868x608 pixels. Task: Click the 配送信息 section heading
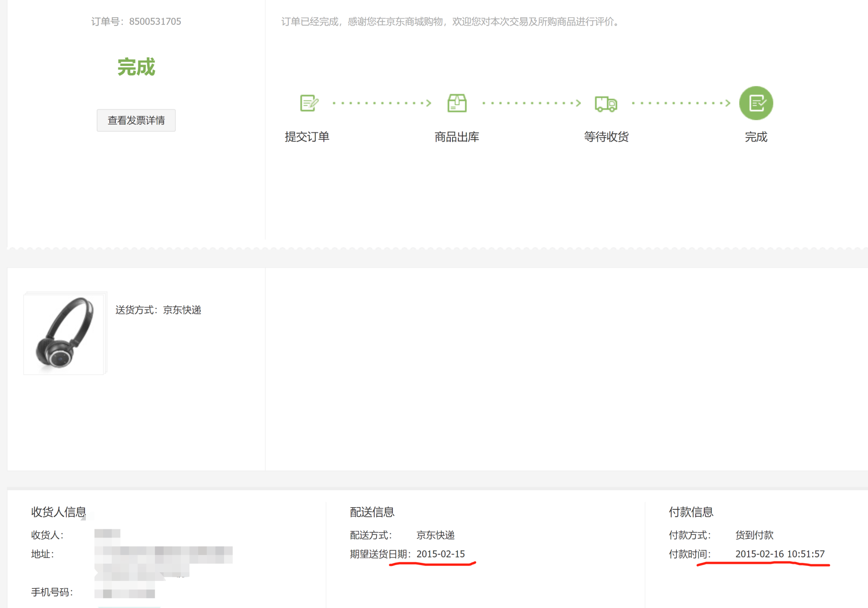372,512
